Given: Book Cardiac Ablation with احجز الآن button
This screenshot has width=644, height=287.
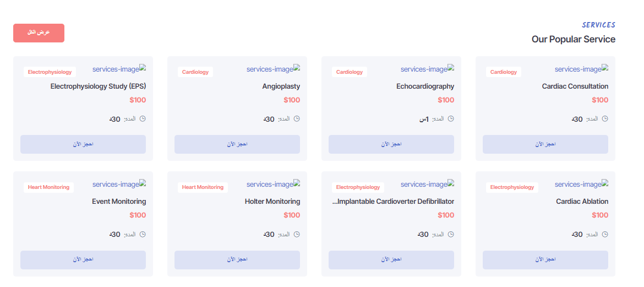Looking at the screenshot, I should coord(545,260).
